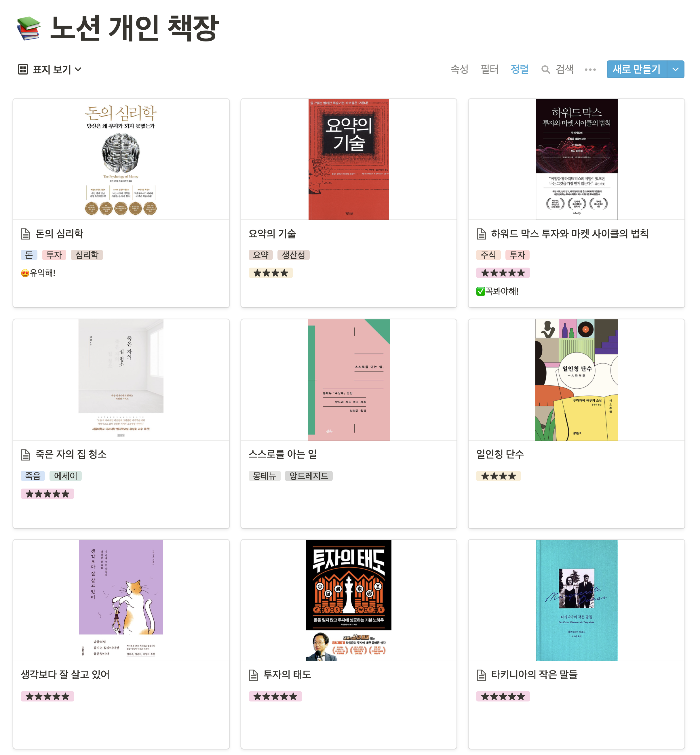700x755 pixels.
Task: Click the search magnifier icon
Action: point(545,70)
